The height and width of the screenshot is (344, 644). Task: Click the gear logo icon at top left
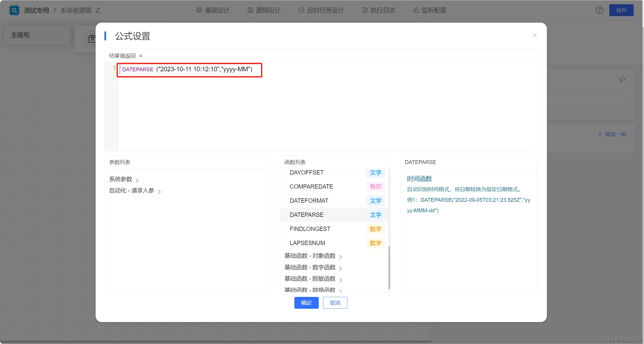pyautogui.click(x=14, y=10)
